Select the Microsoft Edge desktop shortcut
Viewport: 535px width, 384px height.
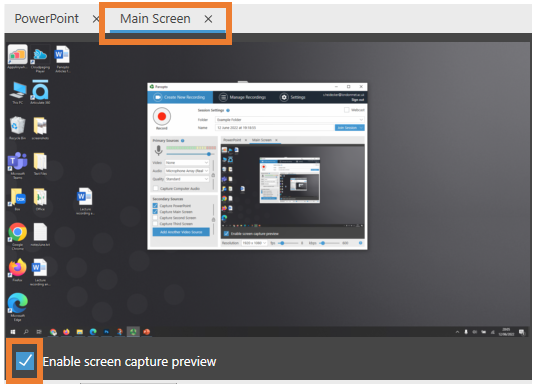pyautogui.click(x=17, y=307)
